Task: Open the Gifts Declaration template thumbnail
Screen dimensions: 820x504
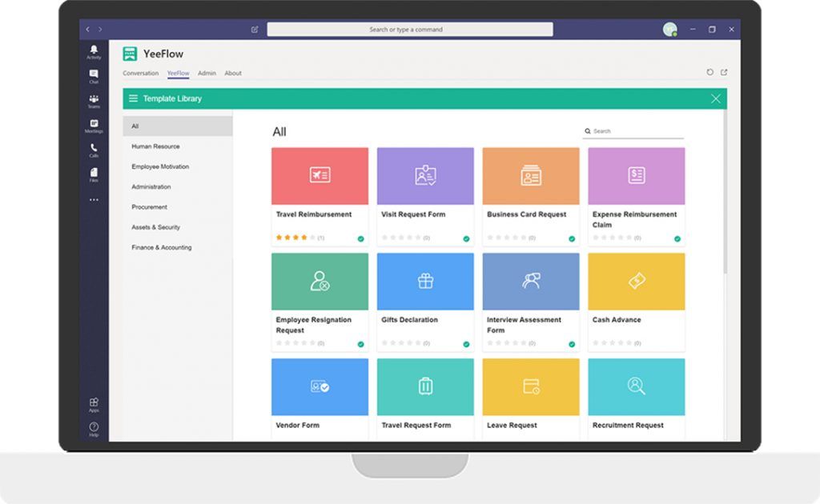Action: [x=425, y=282]
